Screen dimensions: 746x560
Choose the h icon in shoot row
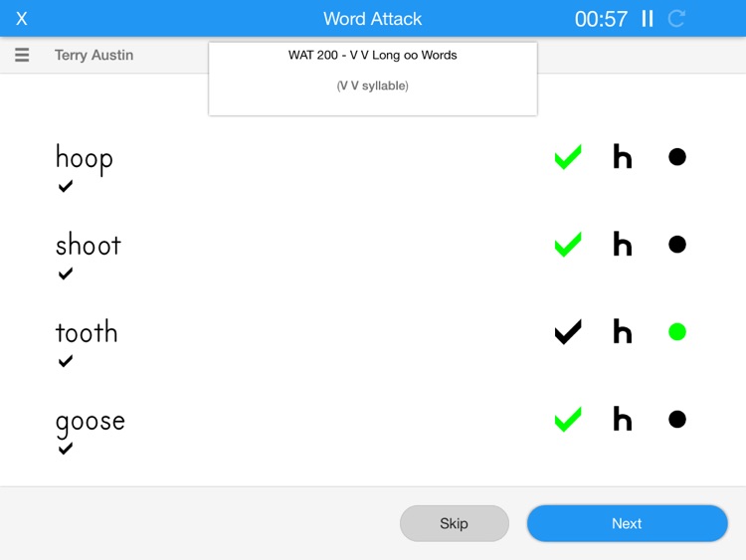(623, 244)
